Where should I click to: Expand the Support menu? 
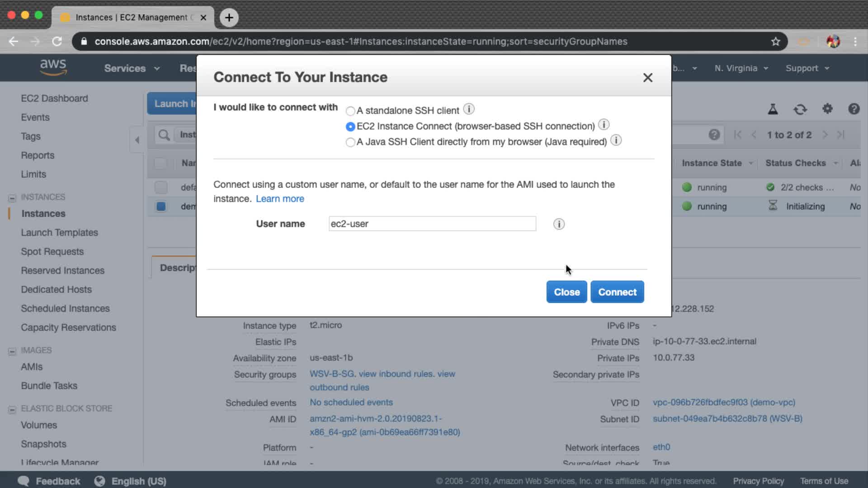807,68
